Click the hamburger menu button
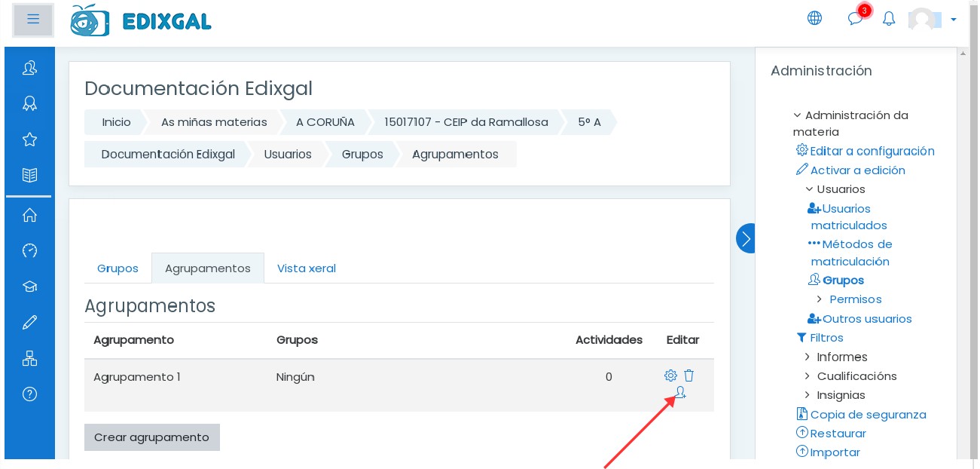Image resolution: width=980 pixels, height=469 pixels. click(33, 20)
